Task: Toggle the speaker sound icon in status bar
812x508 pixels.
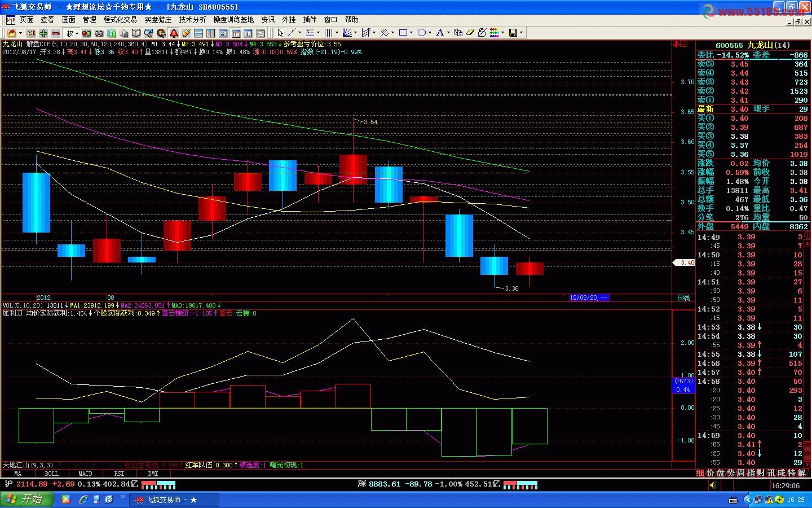Action: [x=713, y=485]
